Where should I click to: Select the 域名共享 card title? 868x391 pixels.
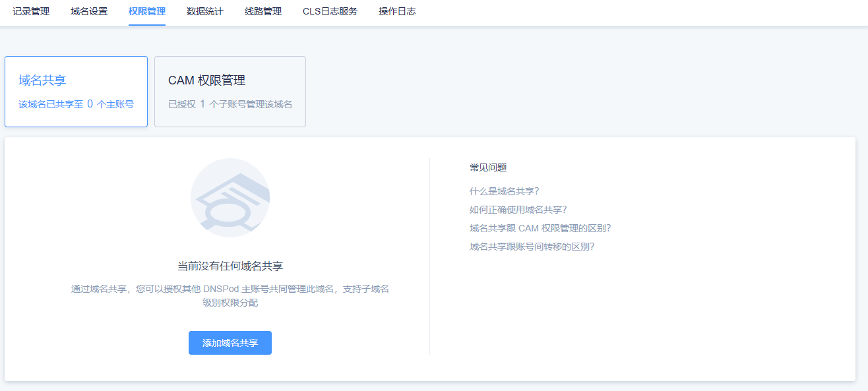[x=42, y=80]
